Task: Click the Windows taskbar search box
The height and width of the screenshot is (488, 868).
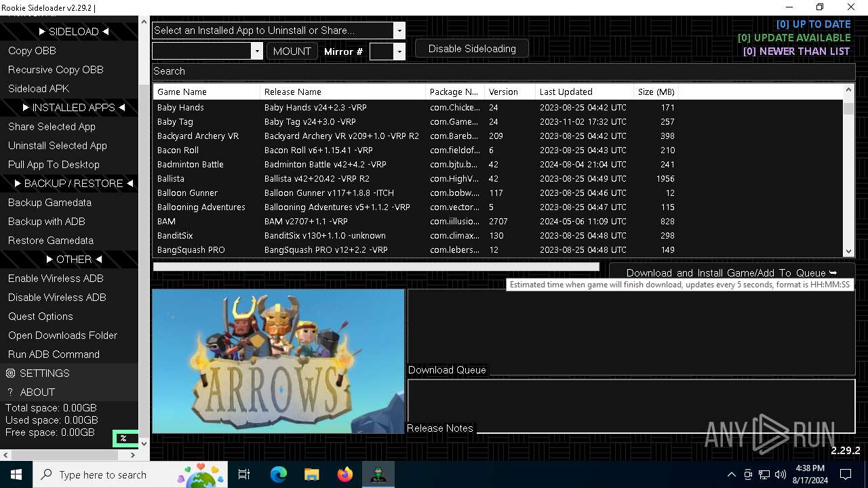Action: coord(131,474)
